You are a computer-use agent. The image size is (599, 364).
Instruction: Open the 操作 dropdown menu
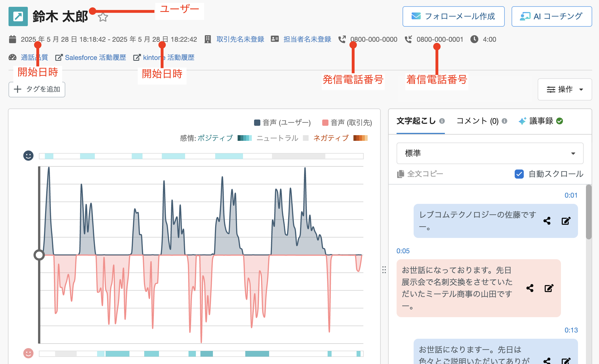[564, 89]
